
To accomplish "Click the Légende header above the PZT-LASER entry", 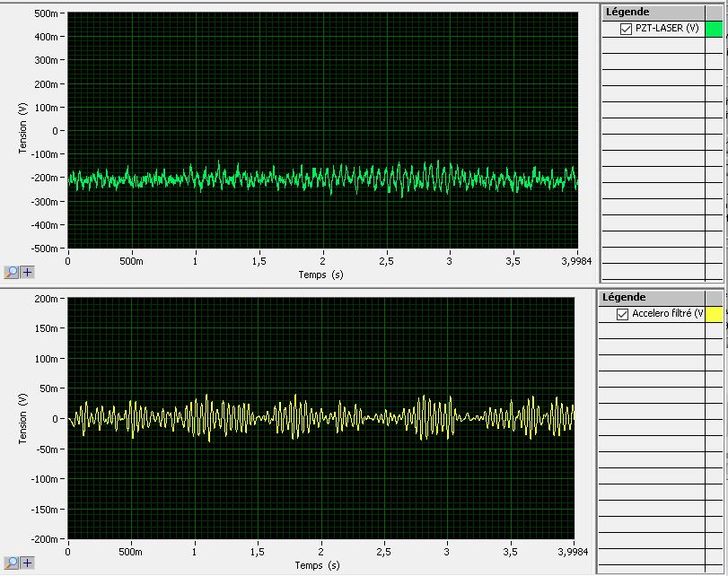I will pyautogui.click(x=627, y=12).
